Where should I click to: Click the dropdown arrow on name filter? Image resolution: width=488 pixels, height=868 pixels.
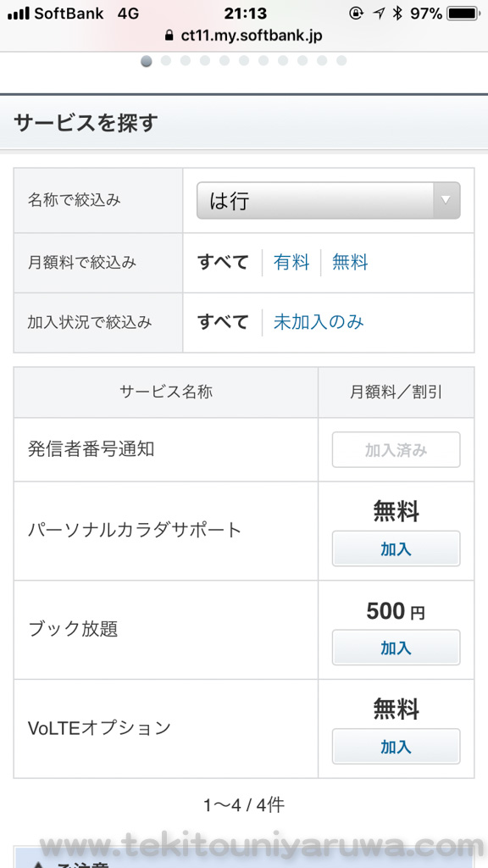click(x=446, y=200)
